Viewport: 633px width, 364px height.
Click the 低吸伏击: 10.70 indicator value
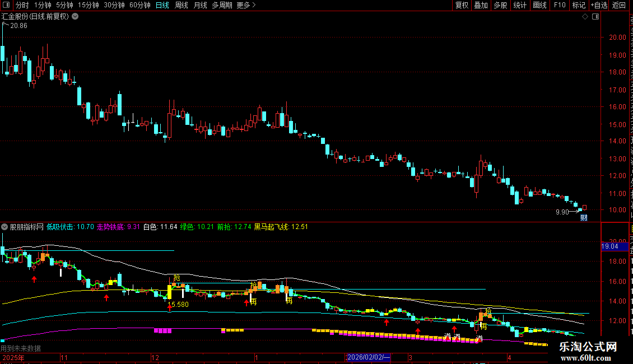[70, 227]
